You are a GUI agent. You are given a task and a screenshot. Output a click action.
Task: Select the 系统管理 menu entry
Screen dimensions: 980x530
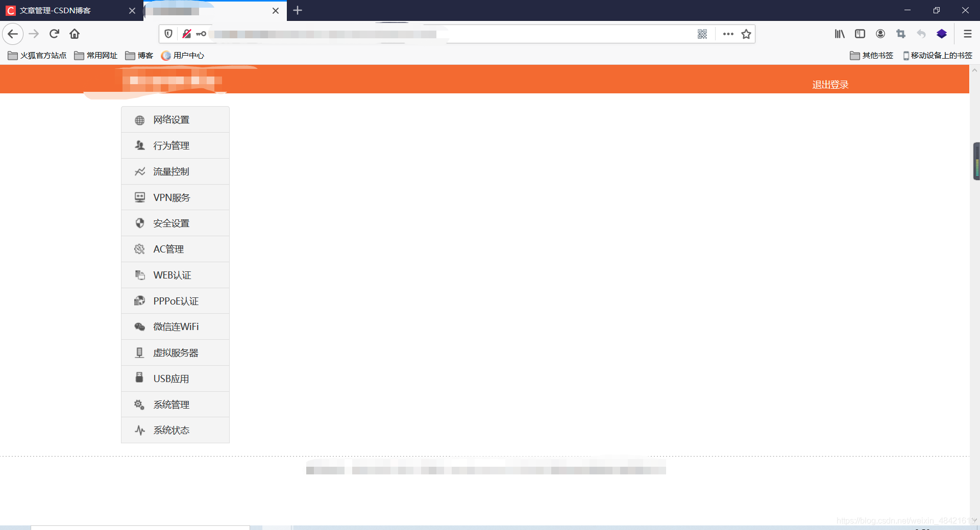coord(175,405)
